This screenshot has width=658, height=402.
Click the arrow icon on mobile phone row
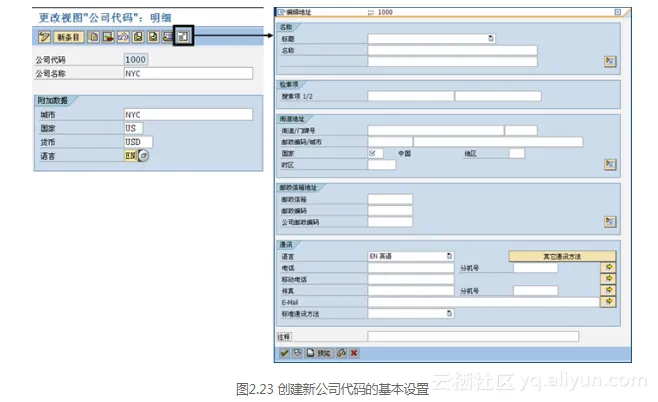coord(608,279)
